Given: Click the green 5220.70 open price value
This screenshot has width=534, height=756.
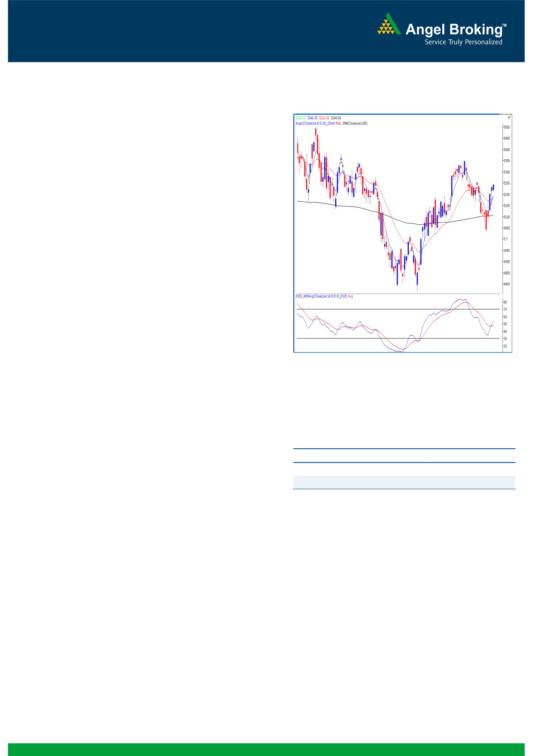Looking at the screenshot, I should coord(300,118).
